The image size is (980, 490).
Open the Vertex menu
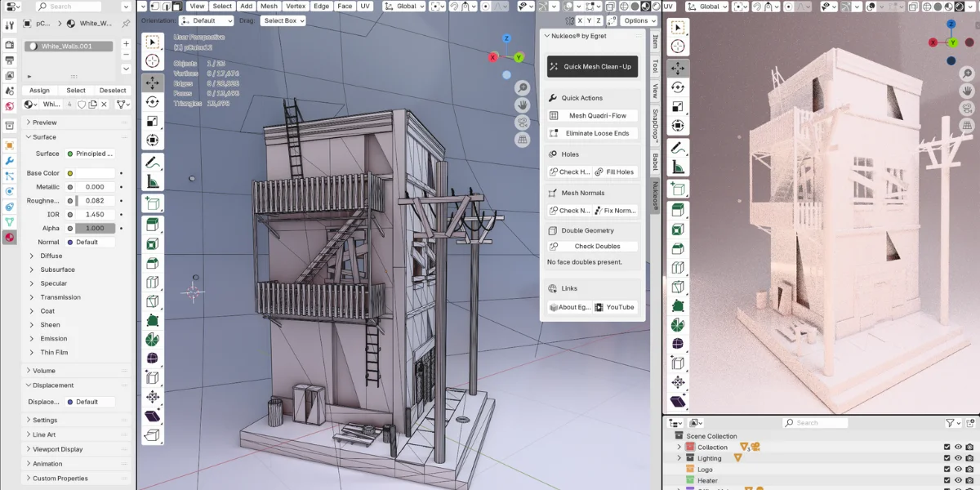point(297,6)
